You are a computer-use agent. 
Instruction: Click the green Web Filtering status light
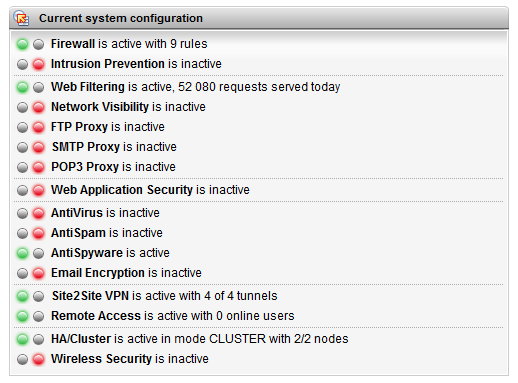(x=22, y=87)
